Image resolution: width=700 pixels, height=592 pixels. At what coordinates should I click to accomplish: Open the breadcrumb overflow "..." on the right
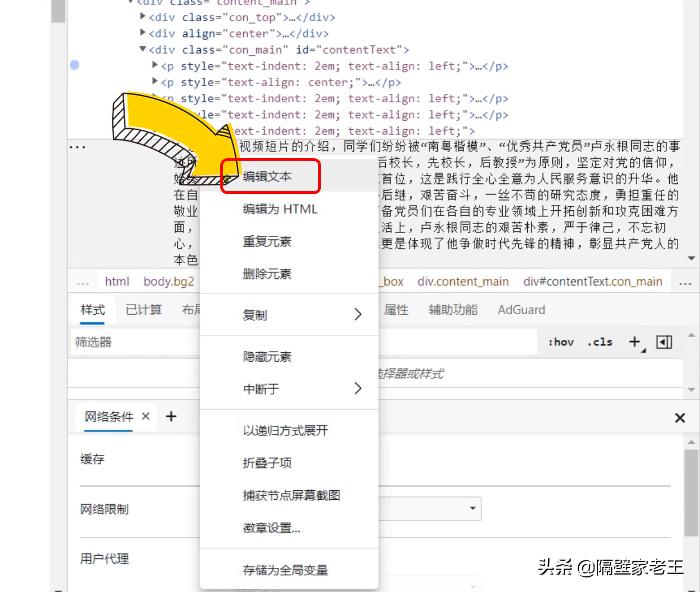(685, 282)
